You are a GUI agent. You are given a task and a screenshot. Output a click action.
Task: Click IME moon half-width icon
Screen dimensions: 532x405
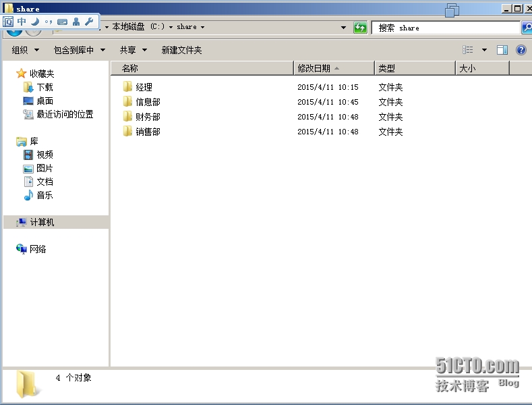35,22
